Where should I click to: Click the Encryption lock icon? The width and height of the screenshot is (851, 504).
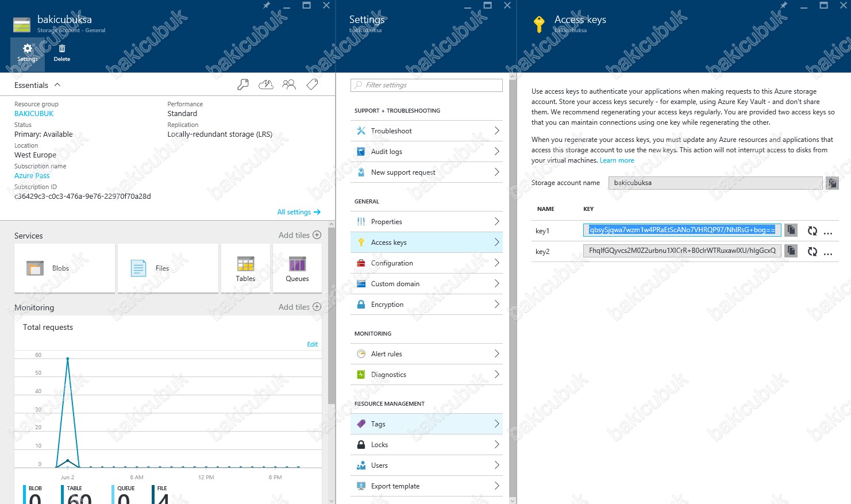click(361, 305)
